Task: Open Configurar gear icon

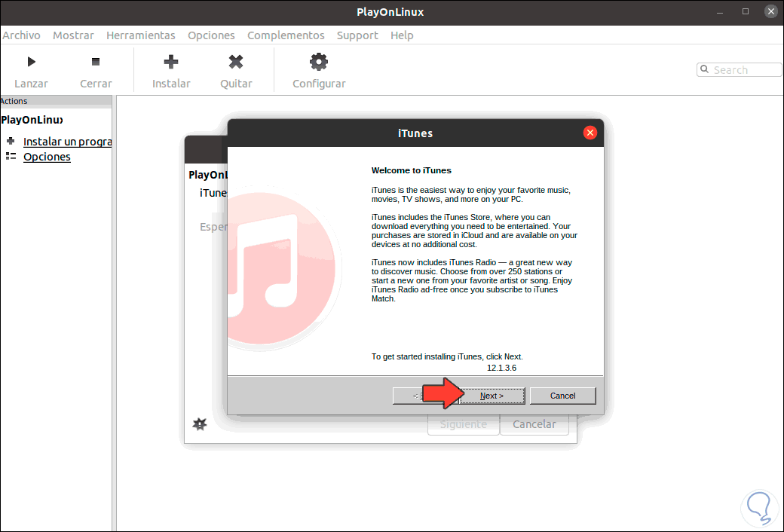Action: coord(318,62)
